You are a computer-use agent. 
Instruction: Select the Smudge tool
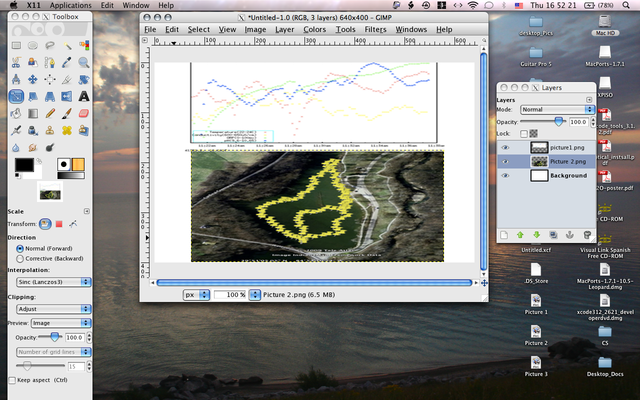(33, 147)
